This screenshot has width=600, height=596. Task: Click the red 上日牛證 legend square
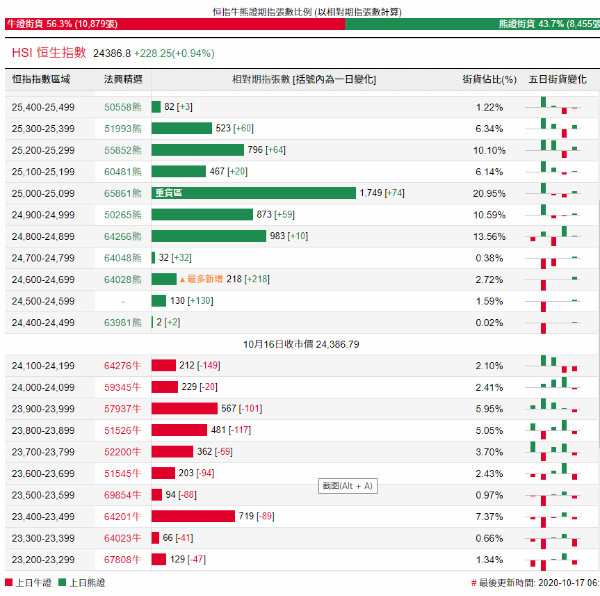click(9, 582)
